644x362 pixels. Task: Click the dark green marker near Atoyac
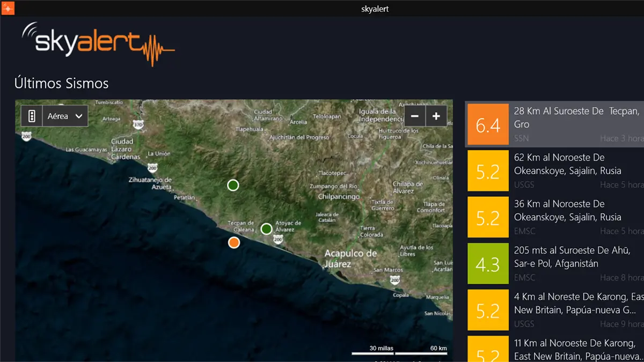click(x=266, y=229)
